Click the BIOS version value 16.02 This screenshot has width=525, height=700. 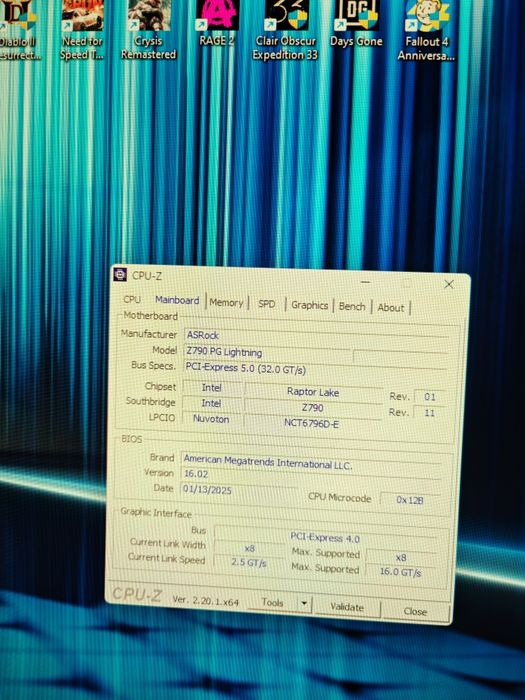tap(312, 475)
